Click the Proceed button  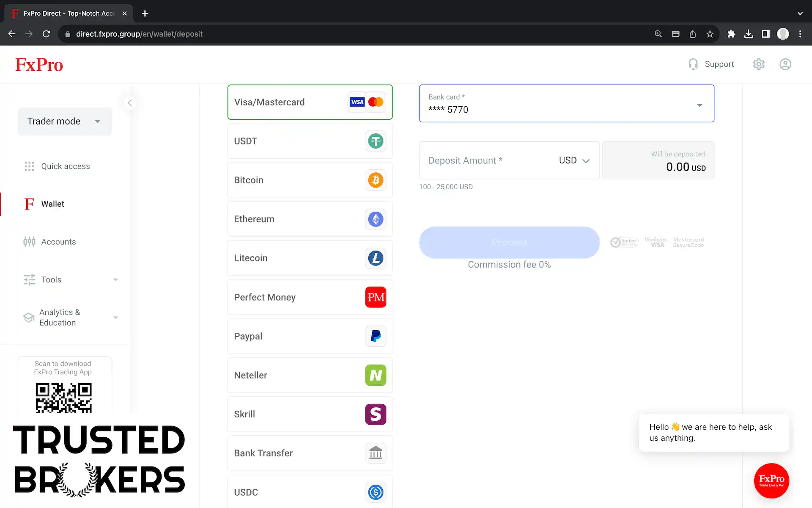(x=509, y=243)
